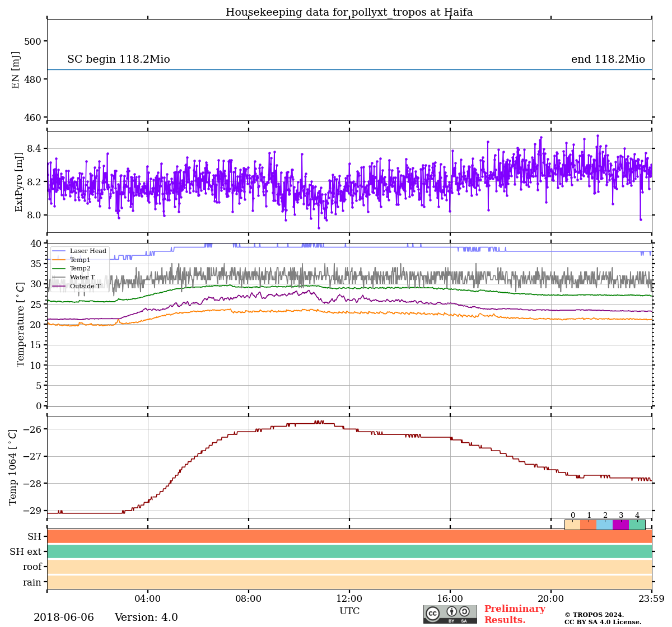Select the magenta swatch labeled 3
Viewport: 672px width, 627px height.
(x=621, y=525)
